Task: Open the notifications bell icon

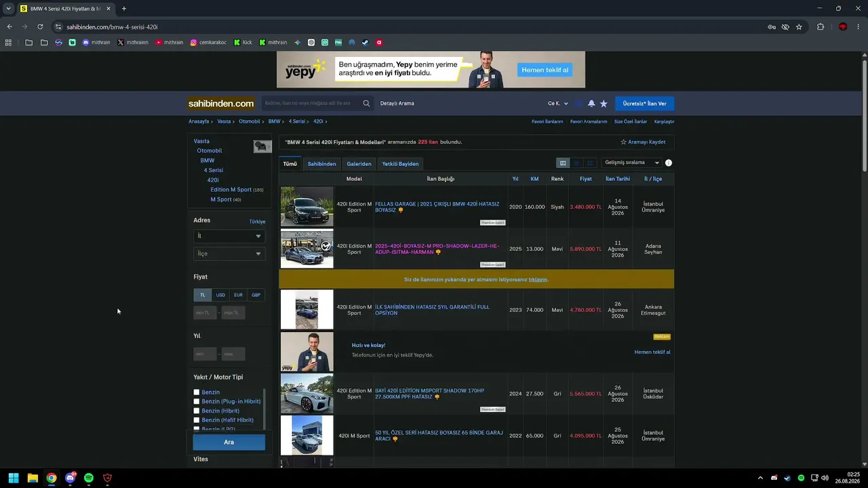Action: pyautogui.click(x=591, y=104)
